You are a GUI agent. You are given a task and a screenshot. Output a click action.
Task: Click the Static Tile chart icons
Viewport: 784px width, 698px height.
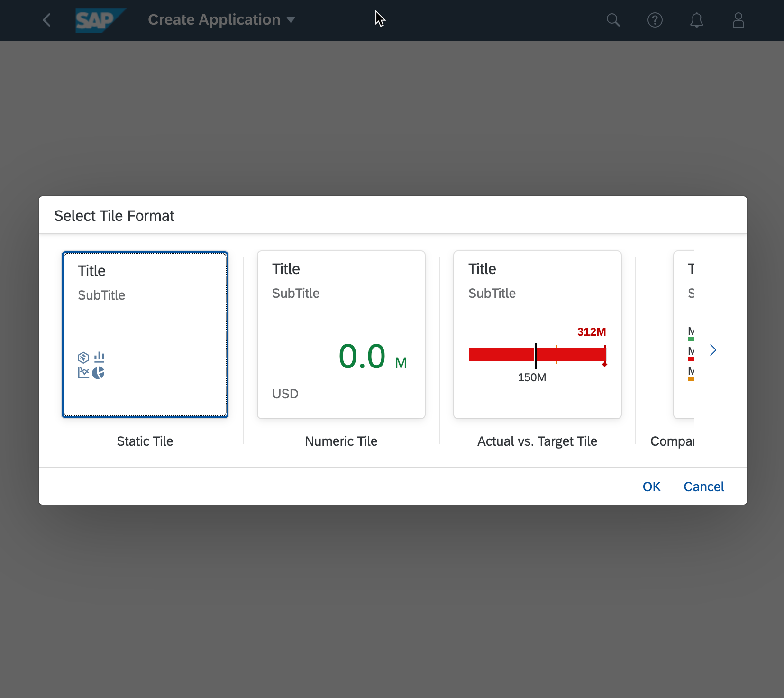(91, 365)
